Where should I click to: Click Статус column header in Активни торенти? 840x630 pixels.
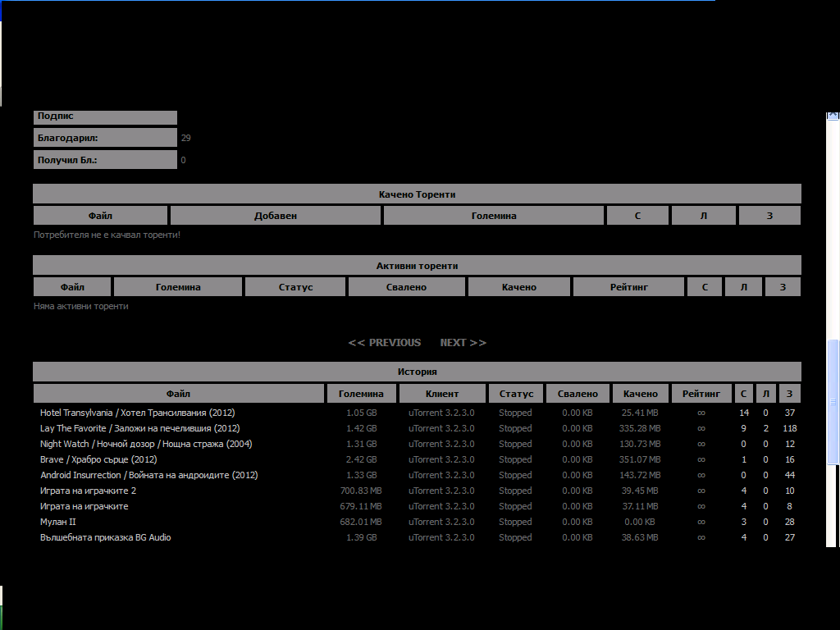click(x=295, y=287)
